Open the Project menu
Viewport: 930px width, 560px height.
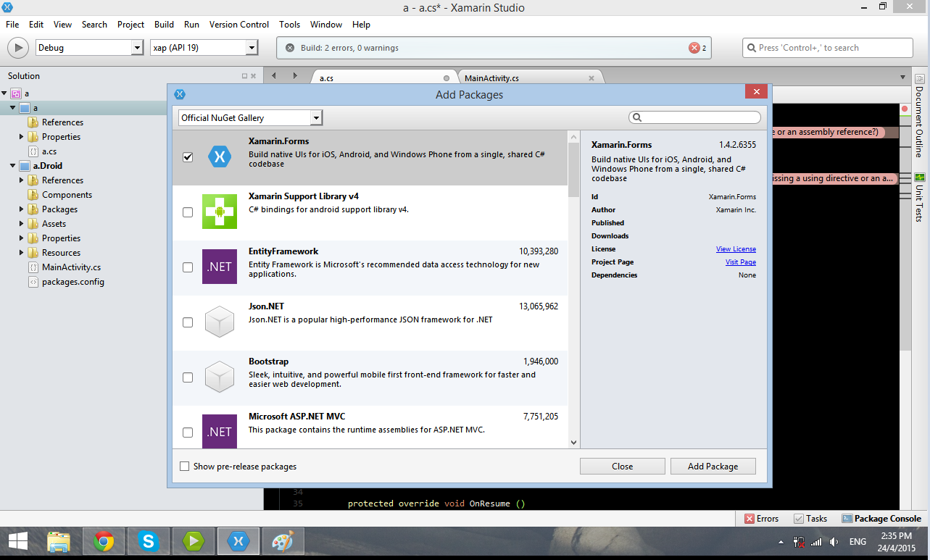130,25
